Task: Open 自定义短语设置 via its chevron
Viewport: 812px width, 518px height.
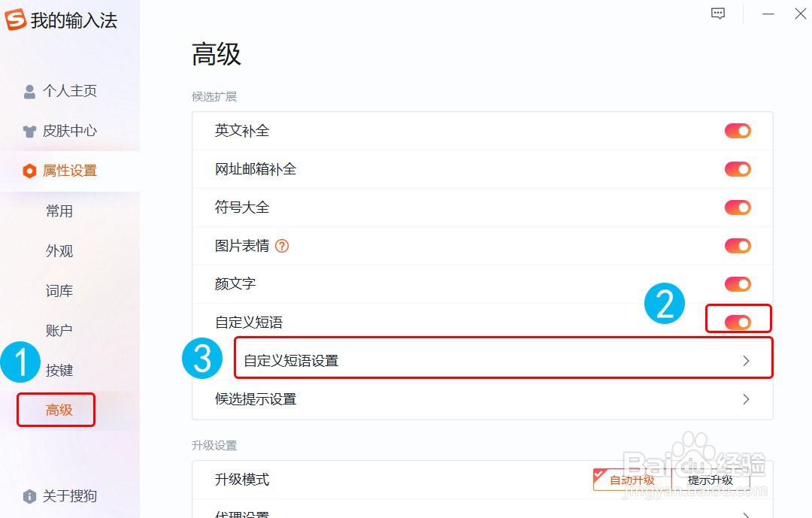Action: pos(746,361)
